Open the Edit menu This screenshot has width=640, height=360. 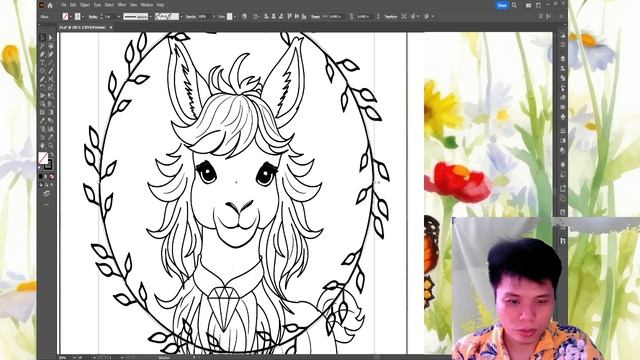tap(73, 5)
